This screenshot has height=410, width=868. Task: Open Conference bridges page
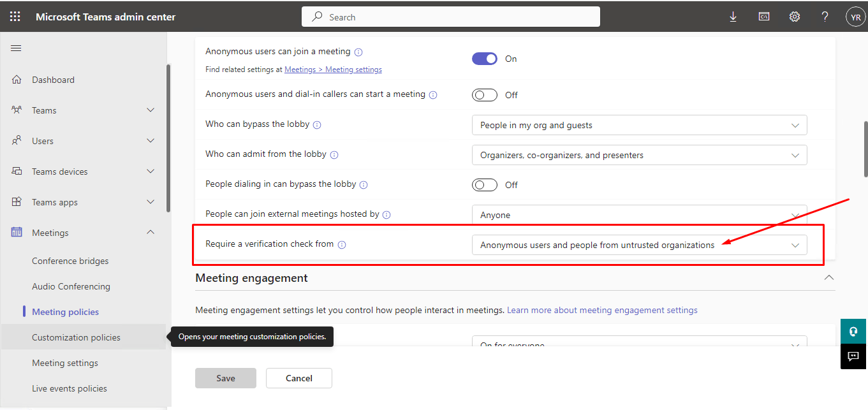pyautogui.click(x=70, y=261)
